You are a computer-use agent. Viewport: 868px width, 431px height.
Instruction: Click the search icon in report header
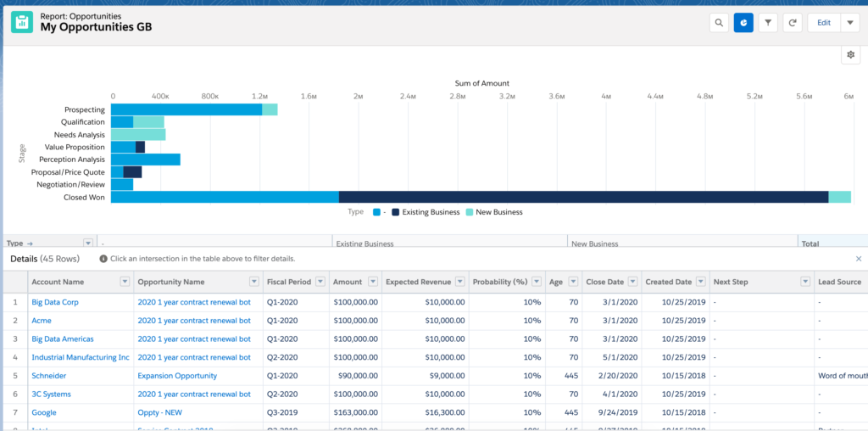719,23
